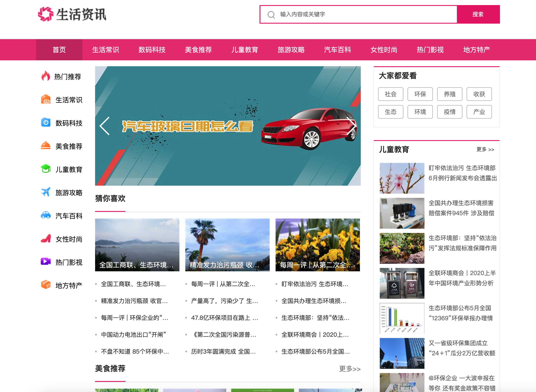
Task: Click the orange dish icon for 美食推荐
Action: (x=46, y=145)
